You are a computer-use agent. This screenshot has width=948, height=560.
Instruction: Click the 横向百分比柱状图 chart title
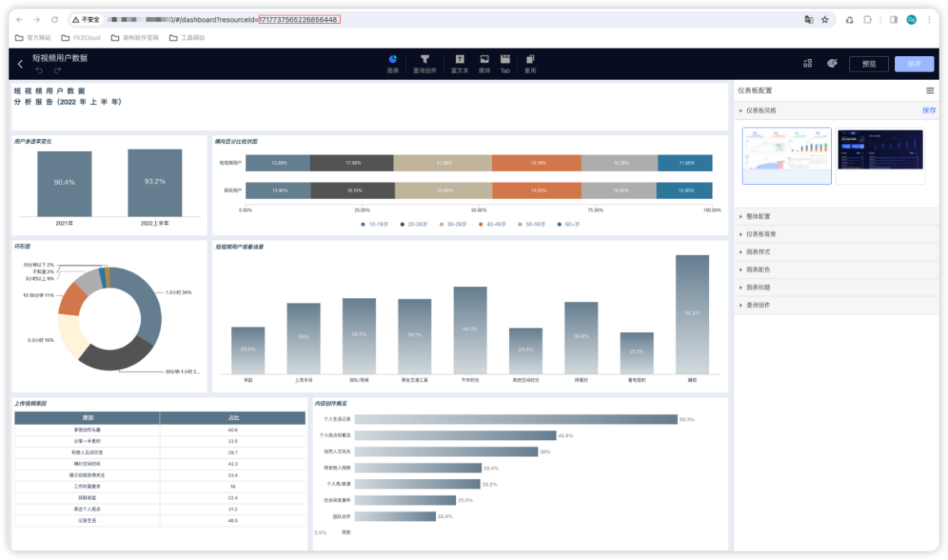click(x=237, y=142)
